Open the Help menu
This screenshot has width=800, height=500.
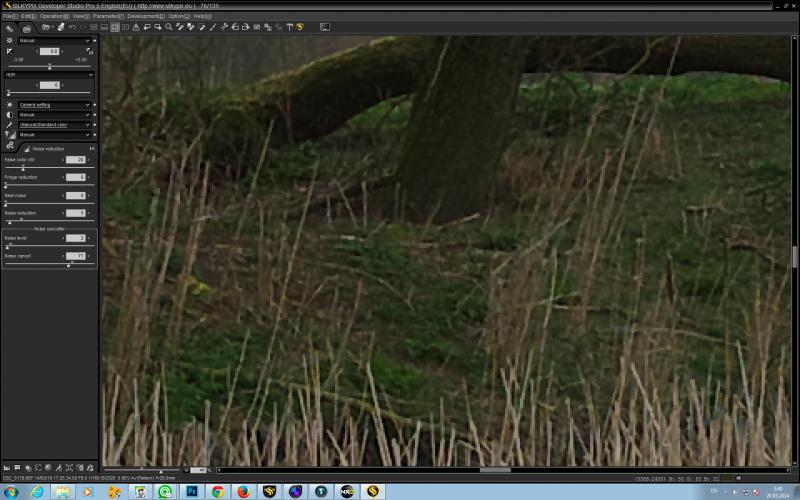pos(202,16)
